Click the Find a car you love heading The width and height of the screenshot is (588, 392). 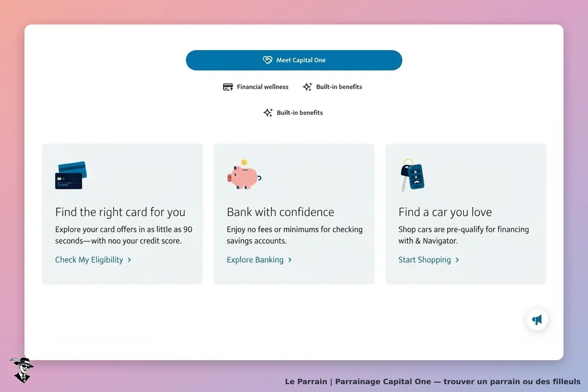point(445,212)
